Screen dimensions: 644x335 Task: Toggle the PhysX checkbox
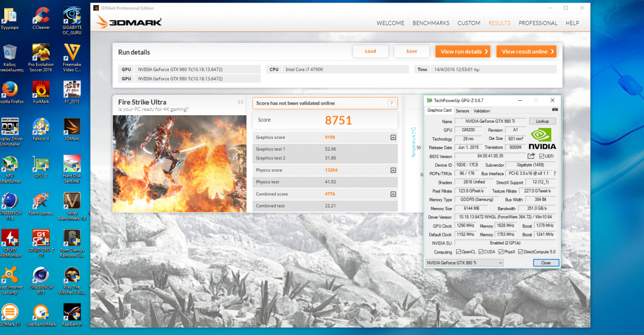[501, 252]
